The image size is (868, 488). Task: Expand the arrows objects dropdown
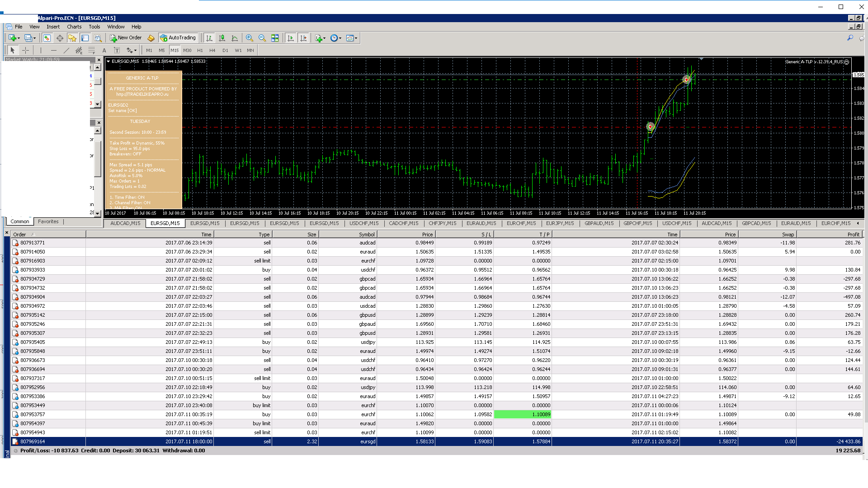pos(135,50)
